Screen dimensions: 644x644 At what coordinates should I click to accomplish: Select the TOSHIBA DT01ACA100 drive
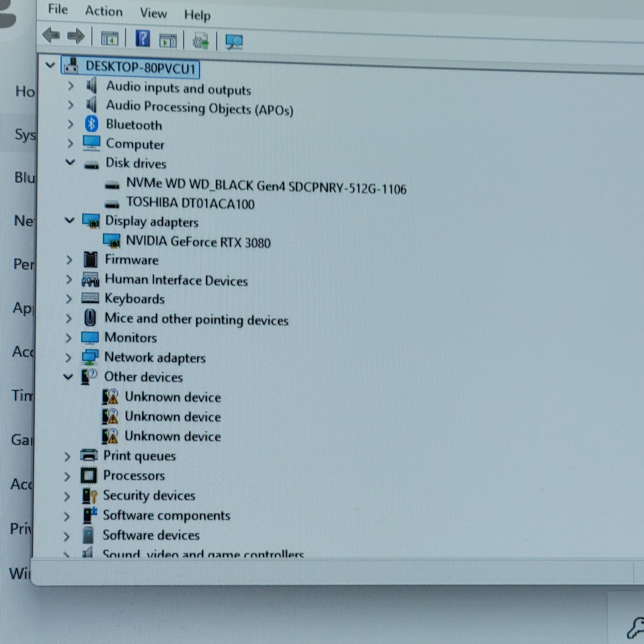point(190,203)
